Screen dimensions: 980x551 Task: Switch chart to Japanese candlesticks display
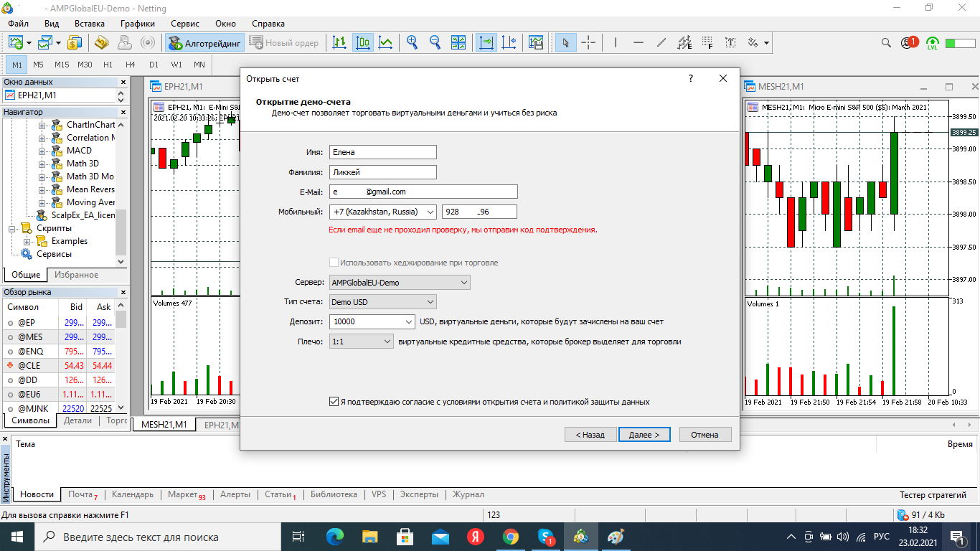[x=363, y=43]
